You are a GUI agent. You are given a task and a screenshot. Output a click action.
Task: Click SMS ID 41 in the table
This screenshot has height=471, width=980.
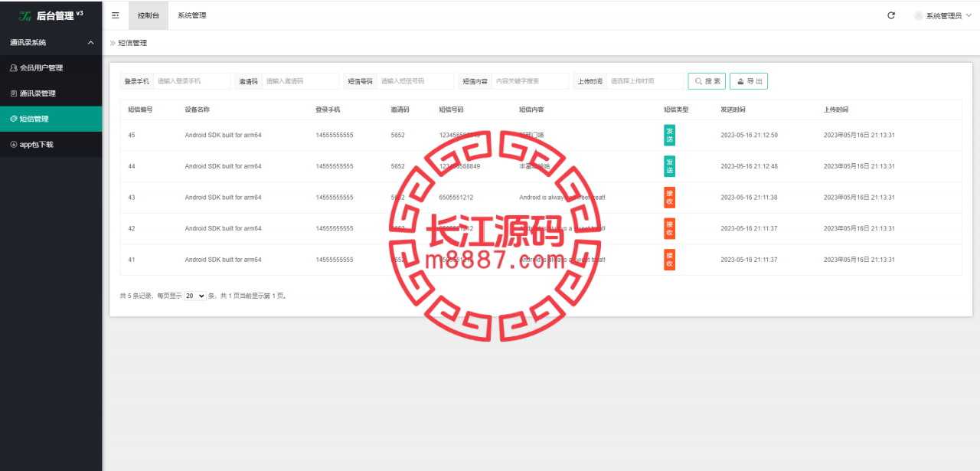click(132, 260)
